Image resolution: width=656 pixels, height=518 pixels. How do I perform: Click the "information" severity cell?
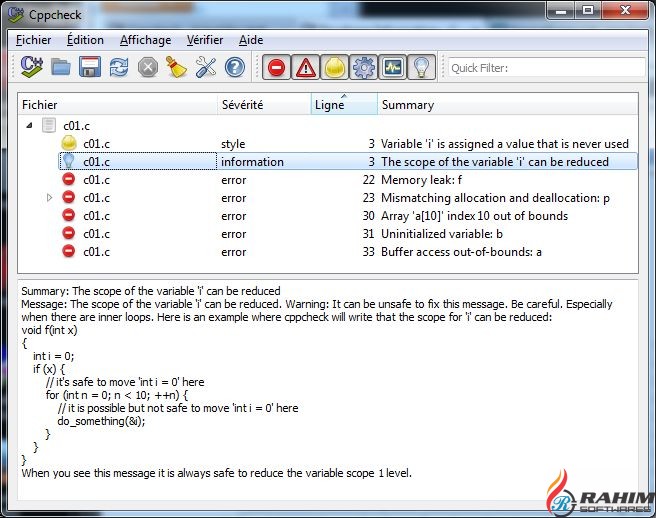pos(252,162)
